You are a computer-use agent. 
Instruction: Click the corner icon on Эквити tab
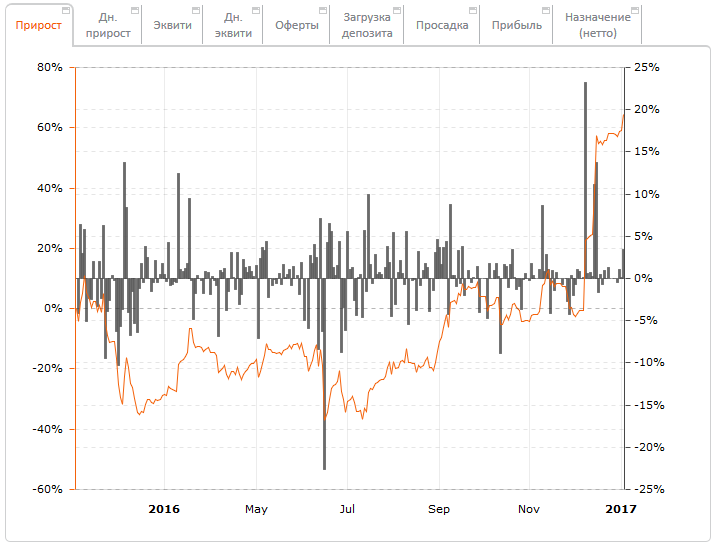195,10
